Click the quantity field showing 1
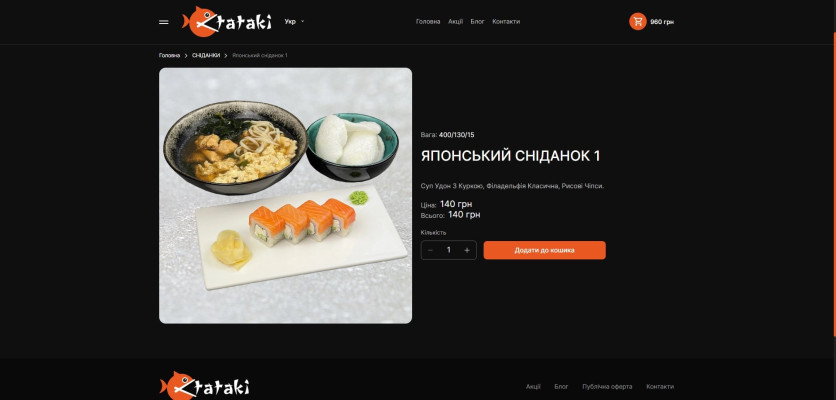Screen dimensions: 836x400 pyautogui.click(x=449, y=250)
